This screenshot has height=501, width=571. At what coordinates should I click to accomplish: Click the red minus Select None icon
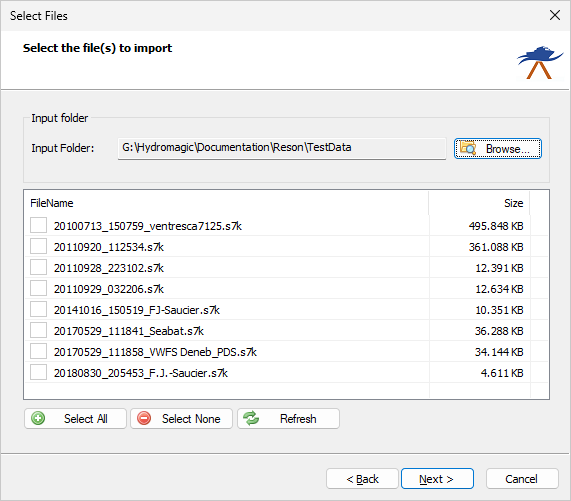144,418
